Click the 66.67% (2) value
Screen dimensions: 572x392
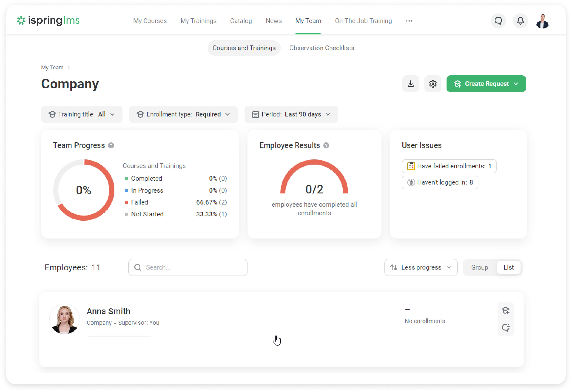pos(211,202)
